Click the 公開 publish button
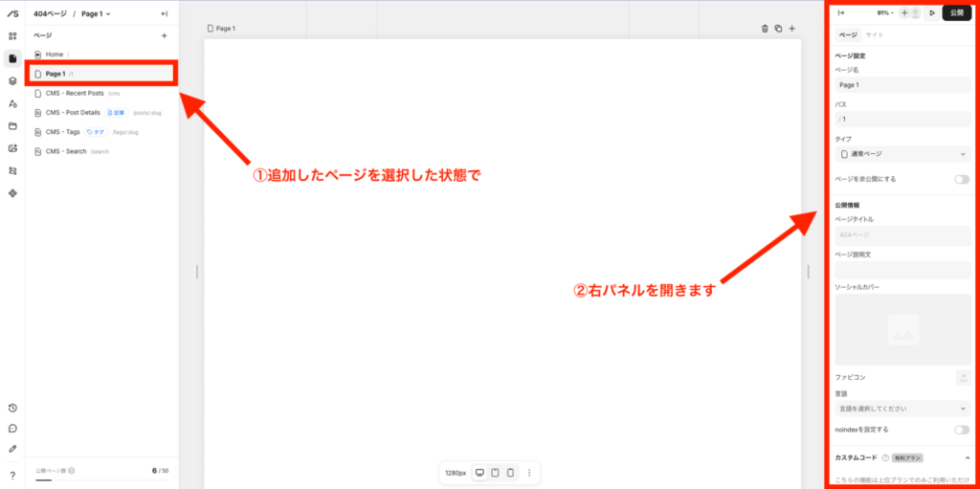 (956, 13)
